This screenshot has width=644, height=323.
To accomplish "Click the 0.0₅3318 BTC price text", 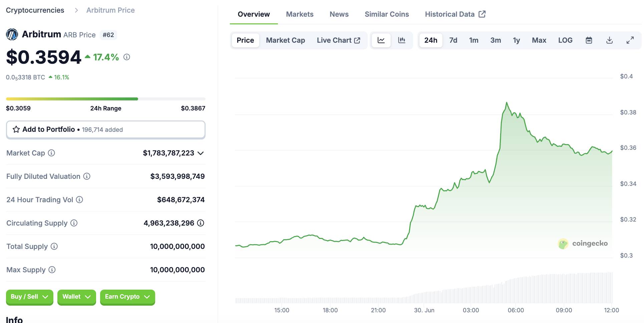I will (25, 77).
